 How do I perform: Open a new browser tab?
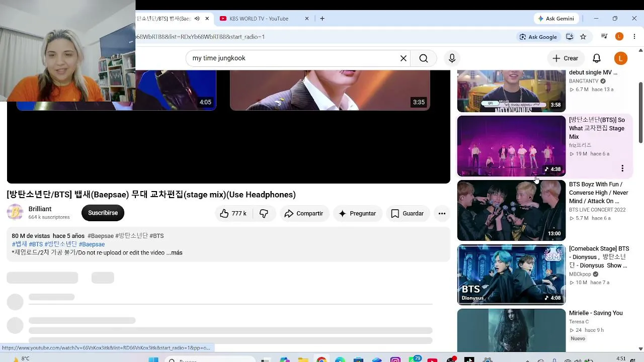pos(322,19)
